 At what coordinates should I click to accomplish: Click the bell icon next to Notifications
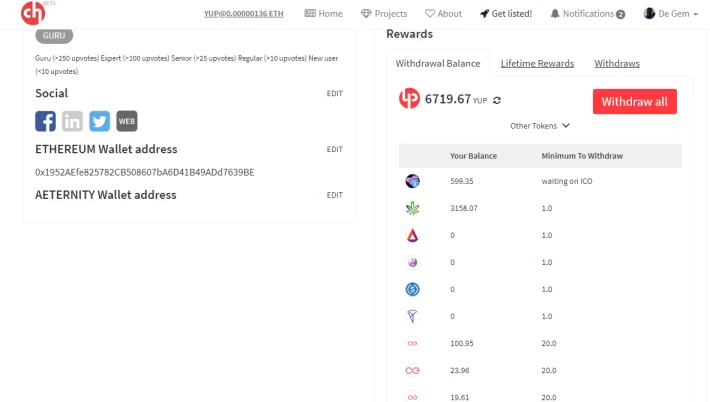[555, 14]
